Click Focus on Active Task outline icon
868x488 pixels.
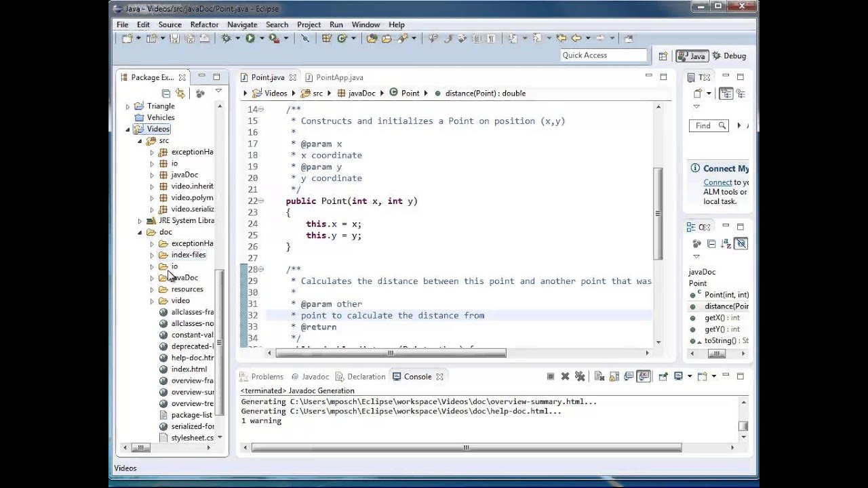pyautogui.click(x=697, y=243)
